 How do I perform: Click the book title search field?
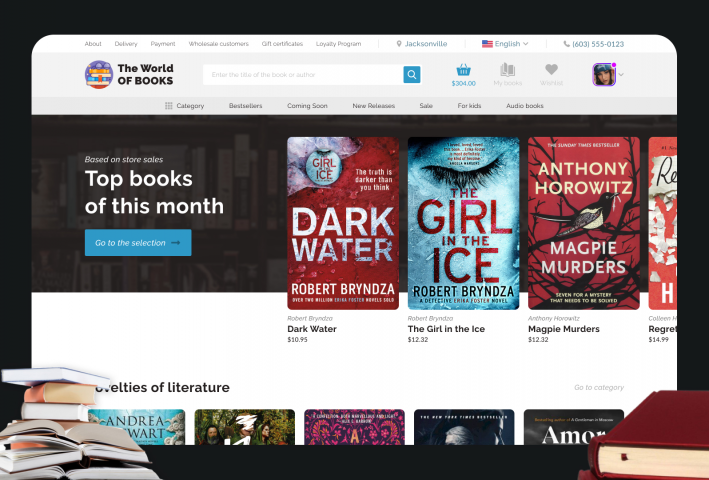[303, 75]
